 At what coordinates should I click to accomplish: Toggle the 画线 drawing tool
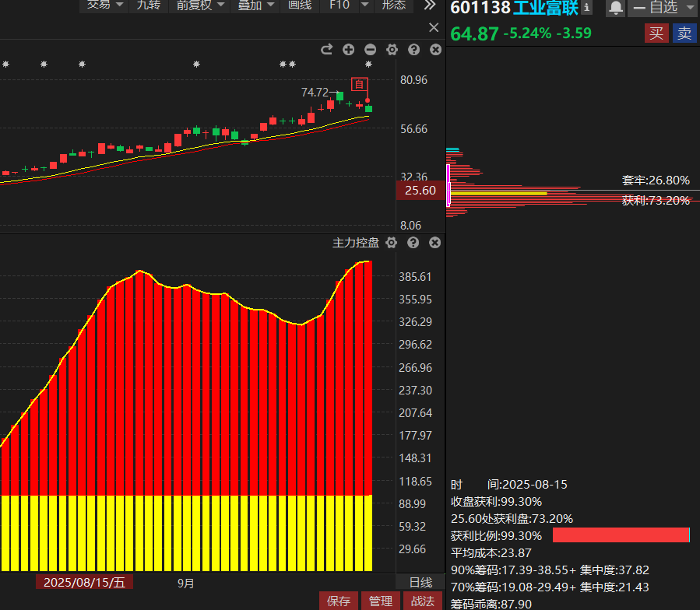coord(300,5)
